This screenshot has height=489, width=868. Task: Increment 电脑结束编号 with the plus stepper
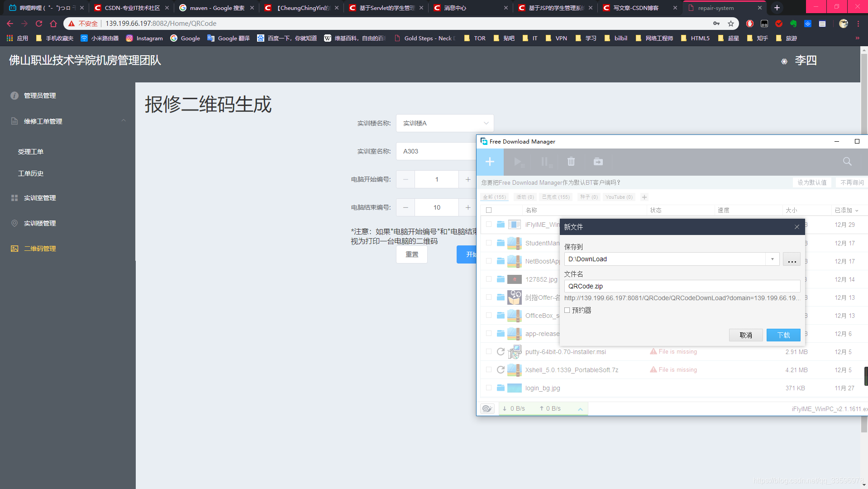[x=468, y=207]
